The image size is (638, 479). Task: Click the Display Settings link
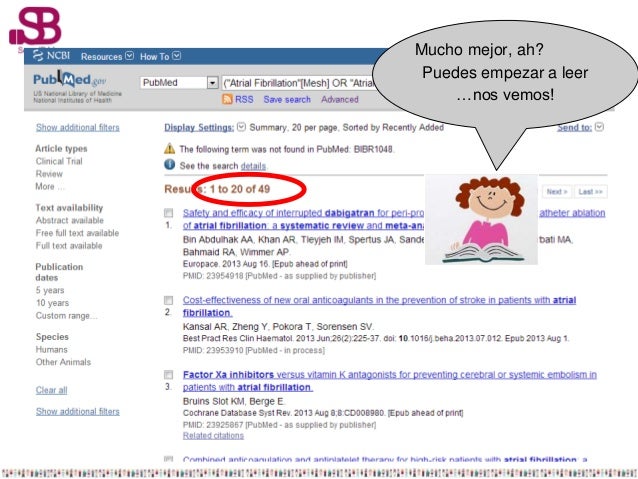coord(199,127)
